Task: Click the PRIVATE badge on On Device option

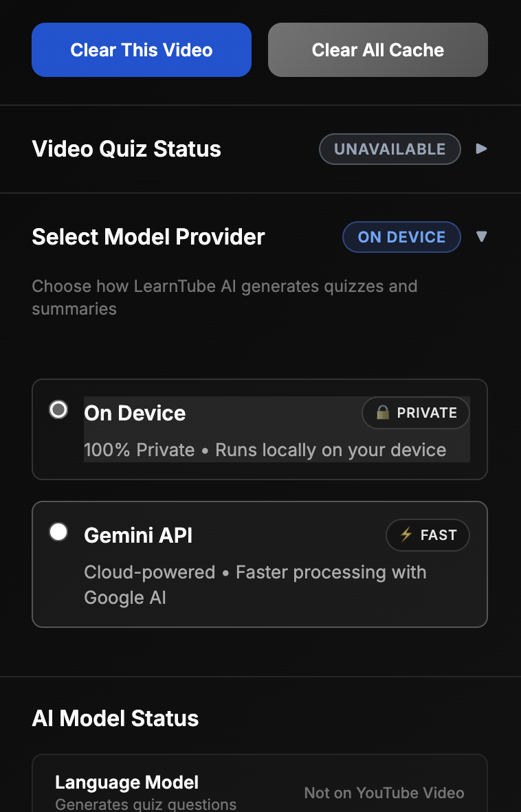Action: [415, 413]
